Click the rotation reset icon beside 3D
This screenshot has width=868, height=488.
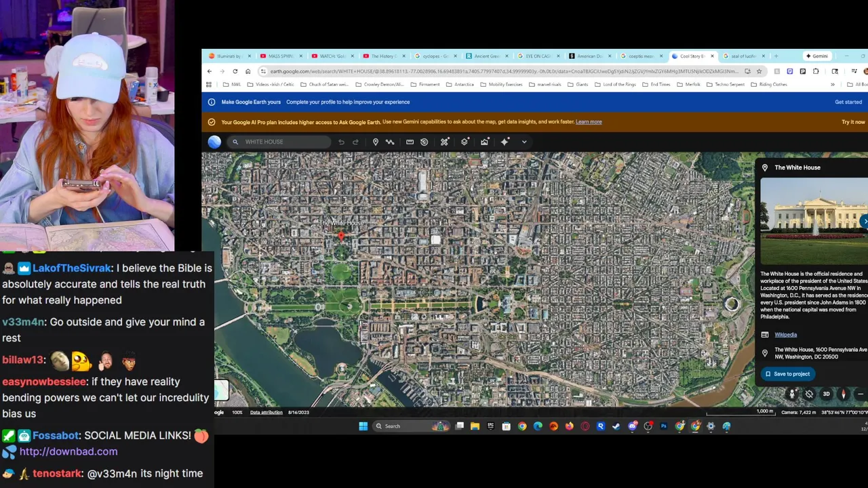(809, 394)
